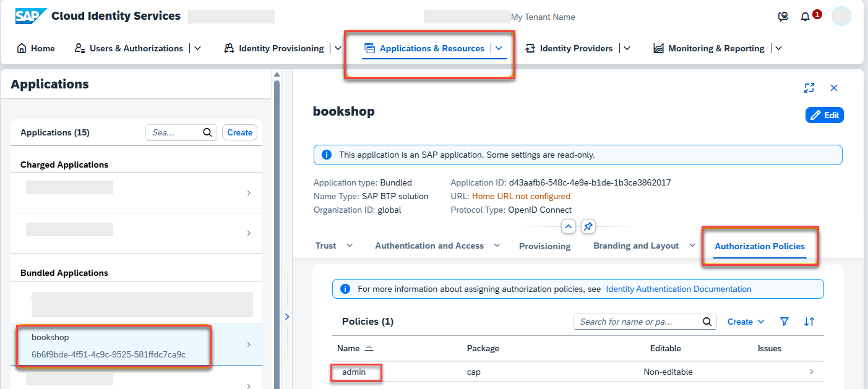This screenshot has height=389, width=868.
Task: Click the 'Non-editable' cell
Action: (668, 372)
